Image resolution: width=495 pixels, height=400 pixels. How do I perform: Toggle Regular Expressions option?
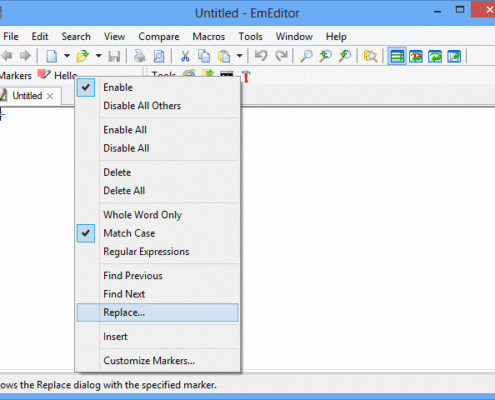click(157, 251)
